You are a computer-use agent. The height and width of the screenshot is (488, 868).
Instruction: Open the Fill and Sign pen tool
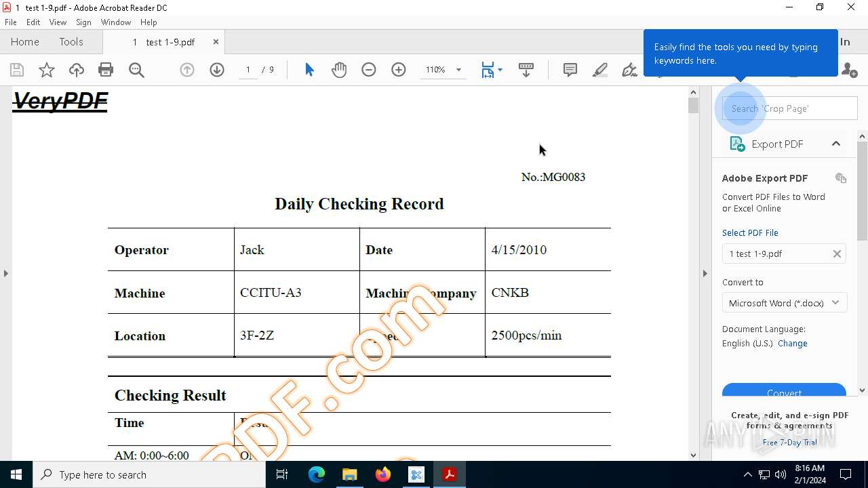pos(630,70)
